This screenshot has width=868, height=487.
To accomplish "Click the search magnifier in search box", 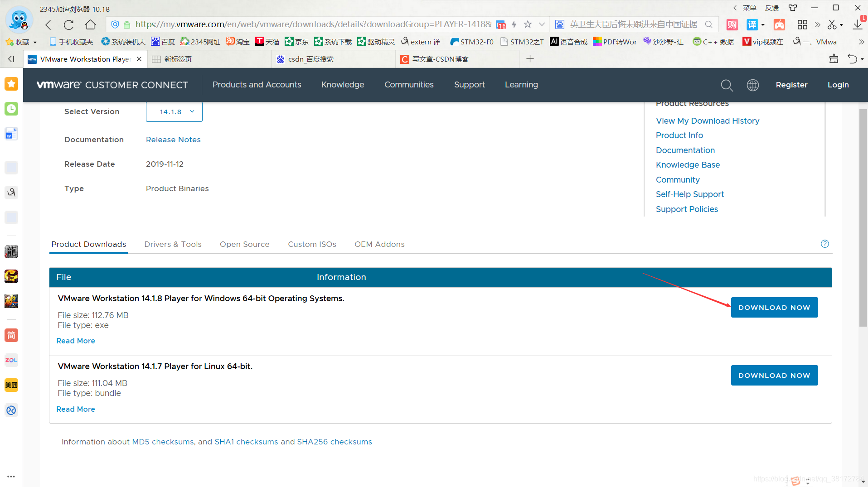I will pos(709,24).
